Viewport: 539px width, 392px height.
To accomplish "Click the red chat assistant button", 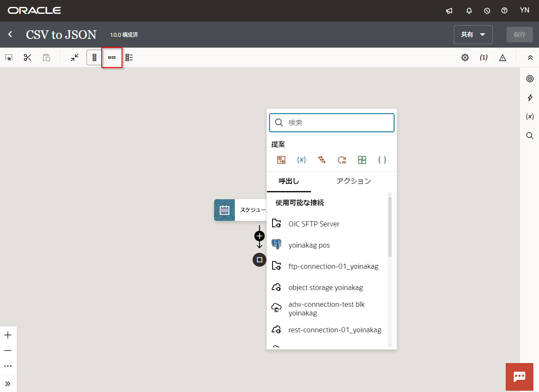I will 519,376.
